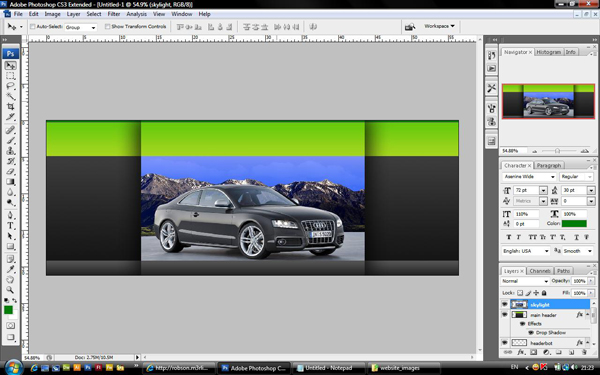The height and width of the screenshot is (375, 600).
Task: Select the Lasso tool
Action: (x=10, y=86)
